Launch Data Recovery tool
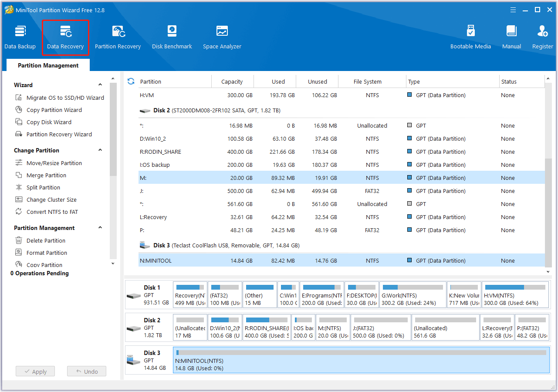Viewport: 558px width, 392px height. (65, 37)
